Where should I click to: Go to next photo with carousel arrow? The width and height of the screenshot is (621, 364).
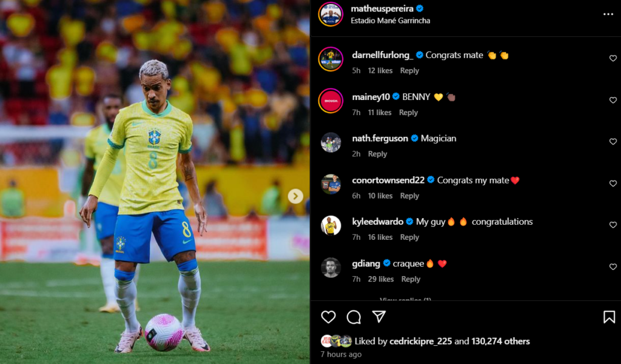pyautogui.click(x=295, y=196)
